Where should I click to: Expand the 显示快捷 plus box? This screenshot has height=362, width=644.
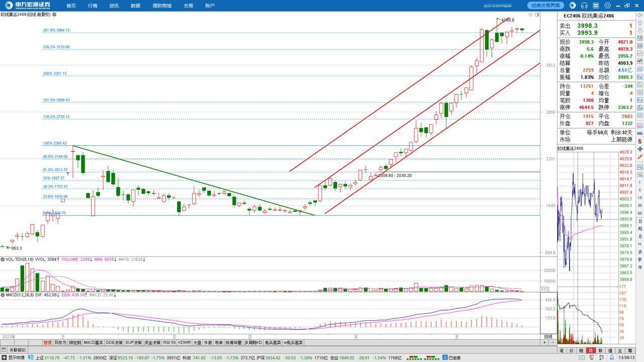pyautogui.click(x=4, y=357)
